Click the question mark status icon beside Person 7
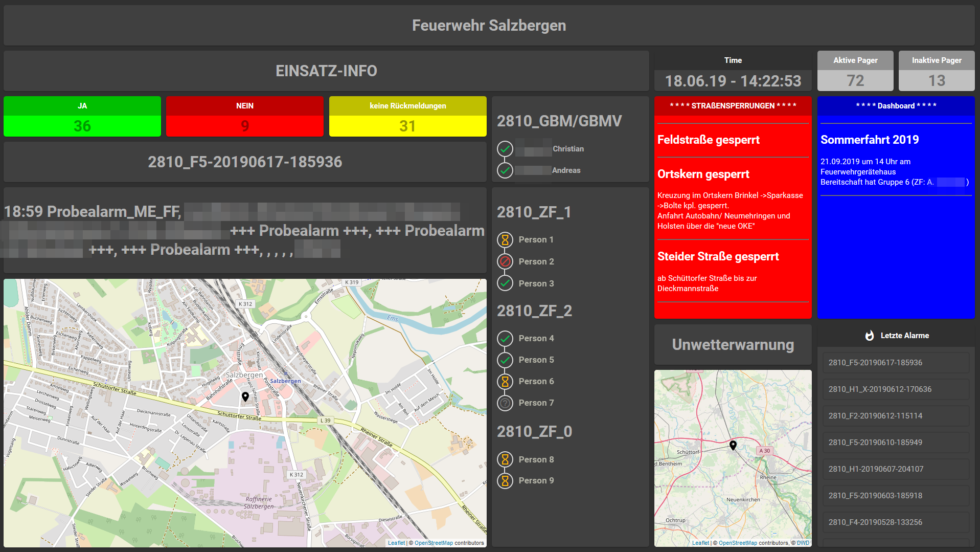Image resolution: width=980 pixels, height=552 pixels. 505,403
